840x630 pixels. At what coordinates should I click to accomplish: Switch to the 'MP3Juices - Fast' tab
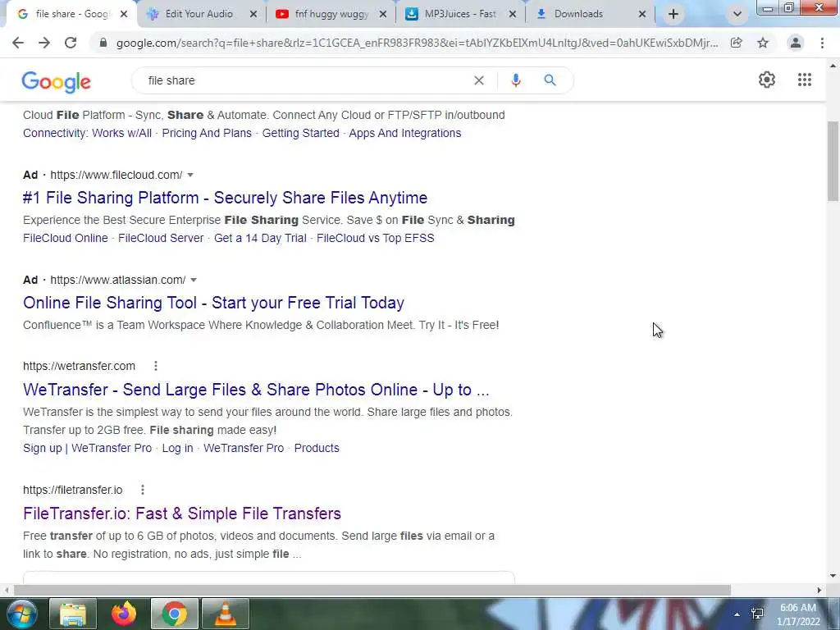point(461,14)
